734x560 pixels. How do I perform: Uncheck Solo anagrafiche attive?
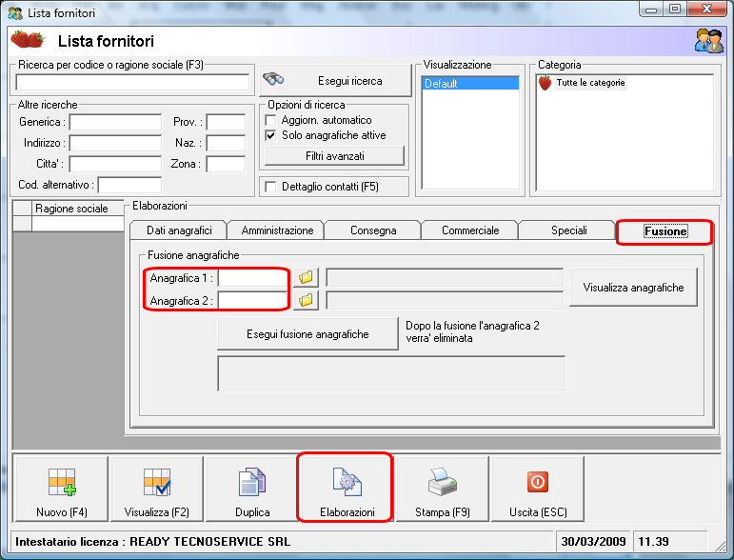[x=270, y=135]
